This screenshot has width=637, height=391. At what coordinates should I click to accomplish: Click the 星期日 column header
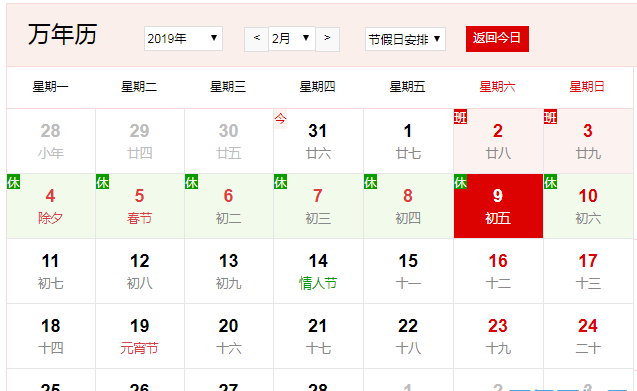pos(587,87)
